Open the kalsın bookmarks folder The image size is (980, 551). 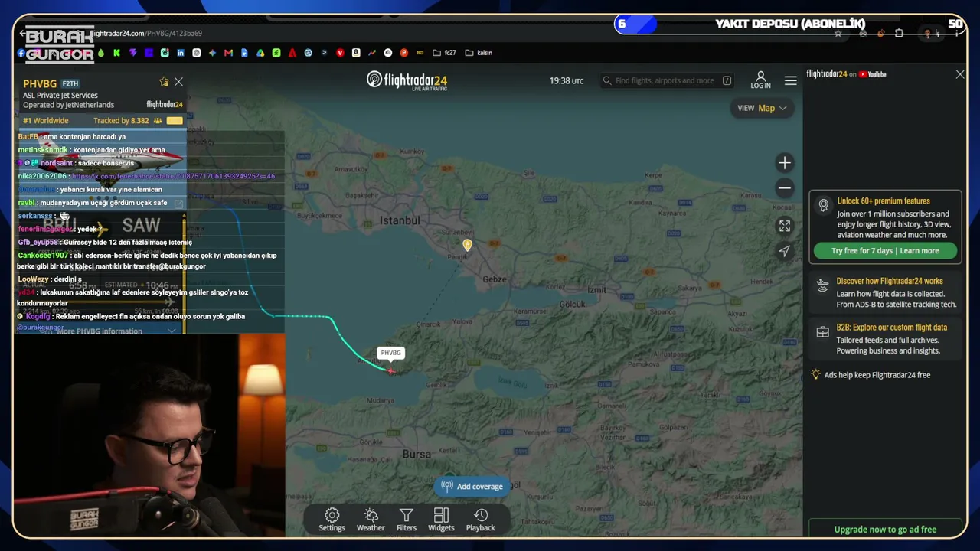click(479, 53)
